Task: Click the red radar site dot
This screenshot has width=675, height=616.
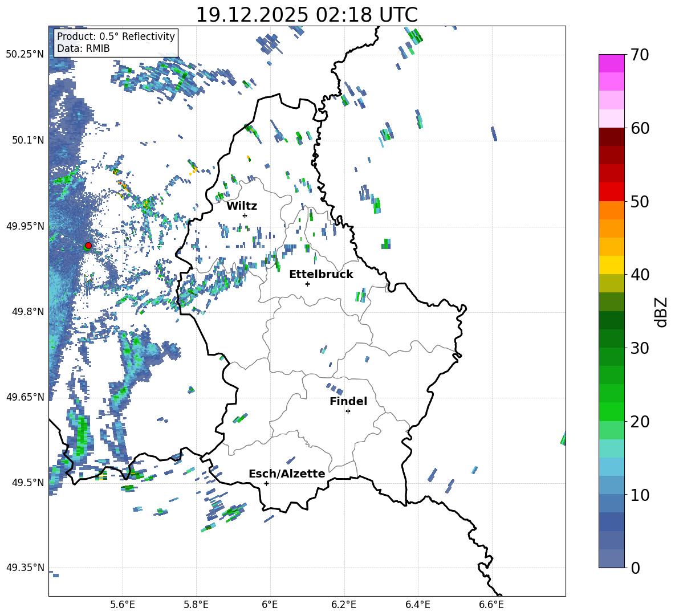Action: tap(88, 246)
